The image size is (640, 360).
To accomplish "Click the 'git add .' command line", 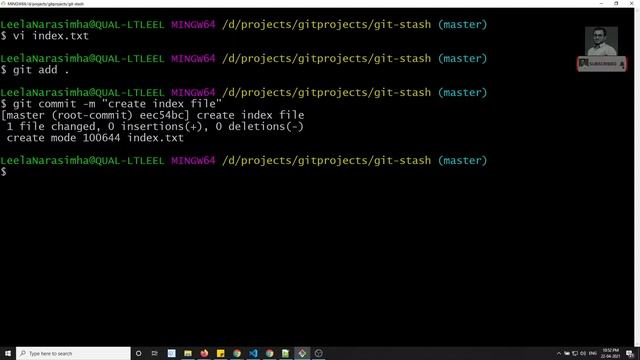I will [35, 70].
